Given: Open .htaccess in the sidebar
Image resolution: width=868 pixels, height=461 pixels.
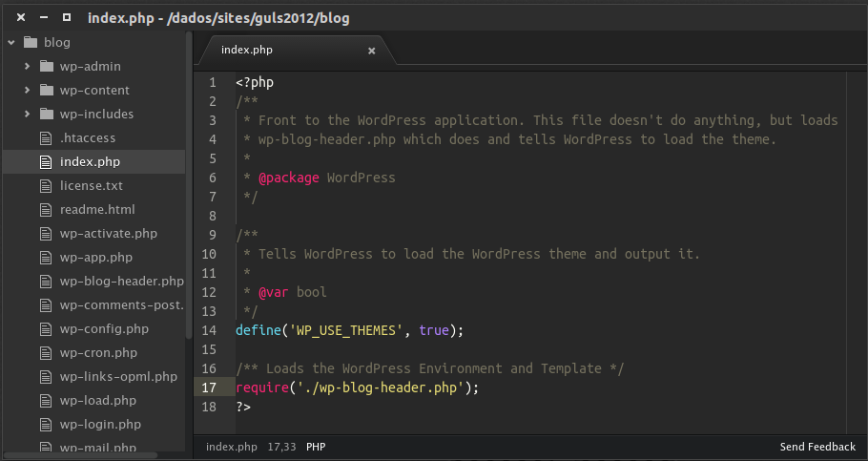Looking at the screenshot, I should pyautogui.click(x=88, y=138).
